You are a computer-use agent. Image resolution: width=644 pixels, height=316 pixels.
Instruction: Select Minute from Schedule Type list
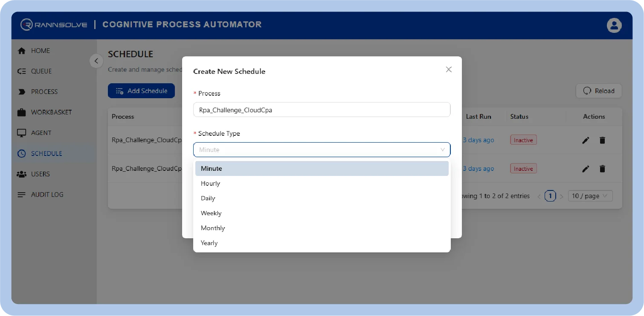322,168
